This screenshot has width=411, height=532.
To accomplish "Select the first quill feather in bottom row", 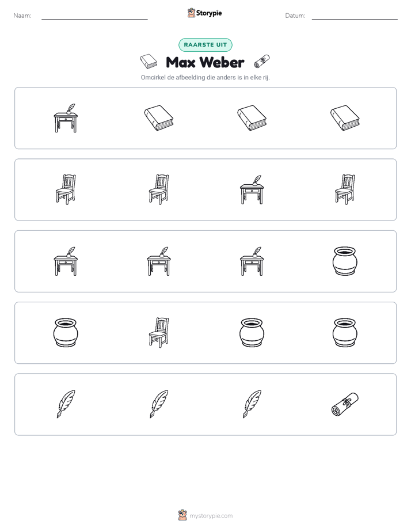I will [66, 404].
